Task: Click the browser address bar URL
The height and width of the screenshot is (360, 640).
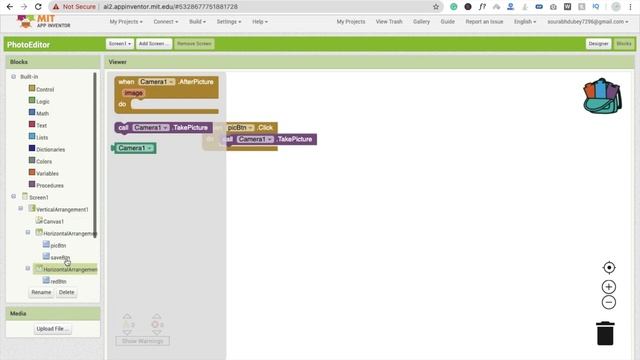Action: [x=171, y=7]
